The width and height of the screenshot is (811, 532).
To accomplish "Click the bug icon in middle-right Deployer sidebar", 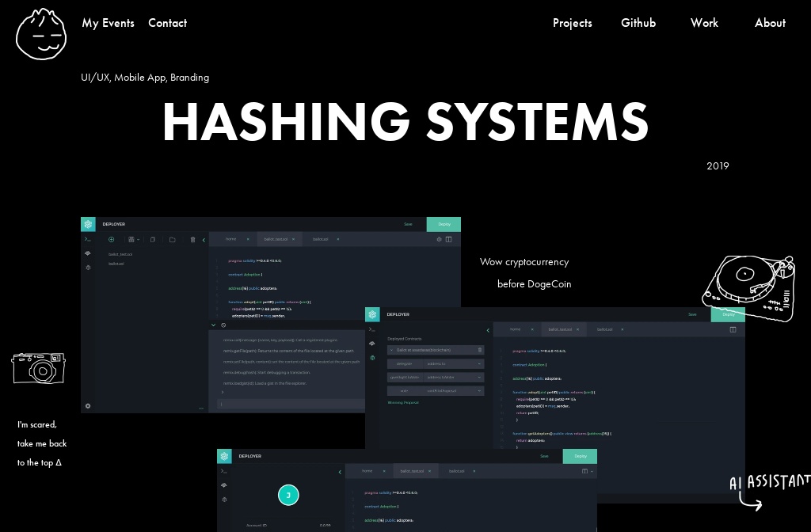I will click(372, 358).
